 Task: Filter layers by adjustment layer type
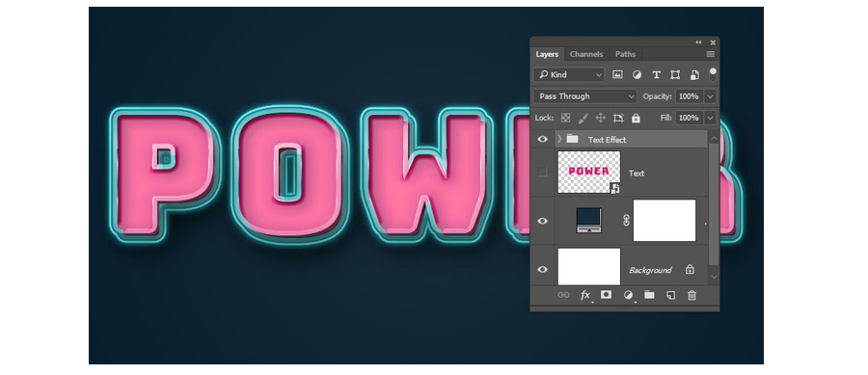point(637,74)
